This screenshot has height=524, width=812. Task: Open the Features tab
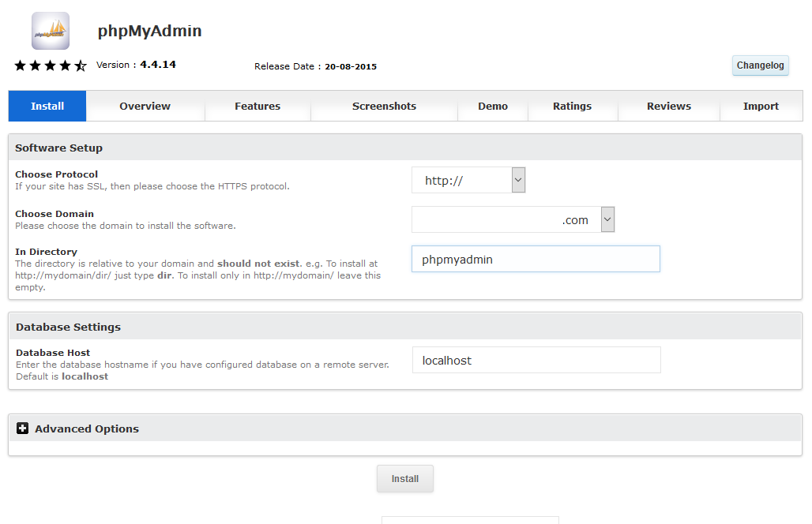258,106
